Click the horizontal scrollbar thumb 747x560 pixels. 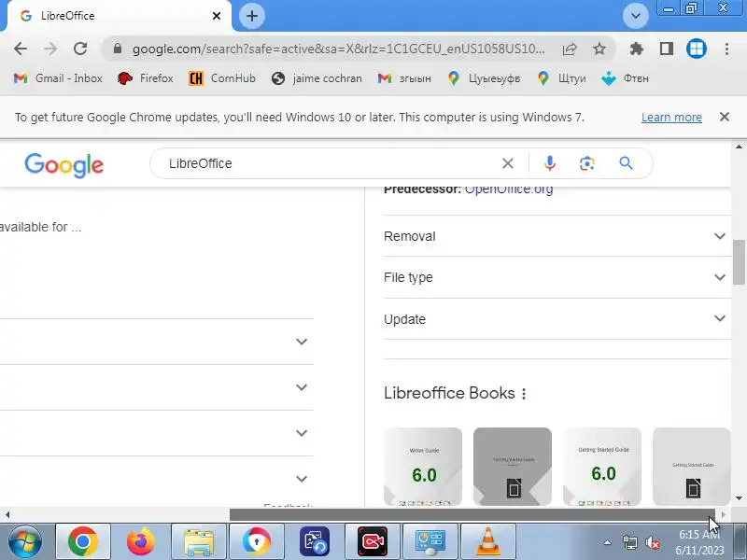(x=472, y=515)
